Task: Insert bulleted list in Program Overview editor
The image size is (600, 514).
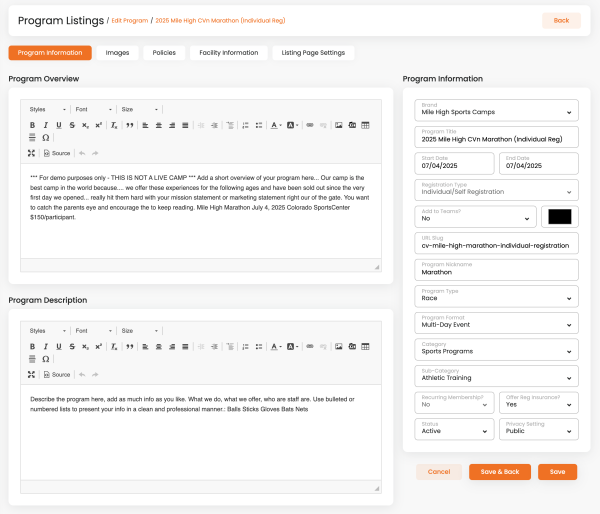Action: point(259,125)
